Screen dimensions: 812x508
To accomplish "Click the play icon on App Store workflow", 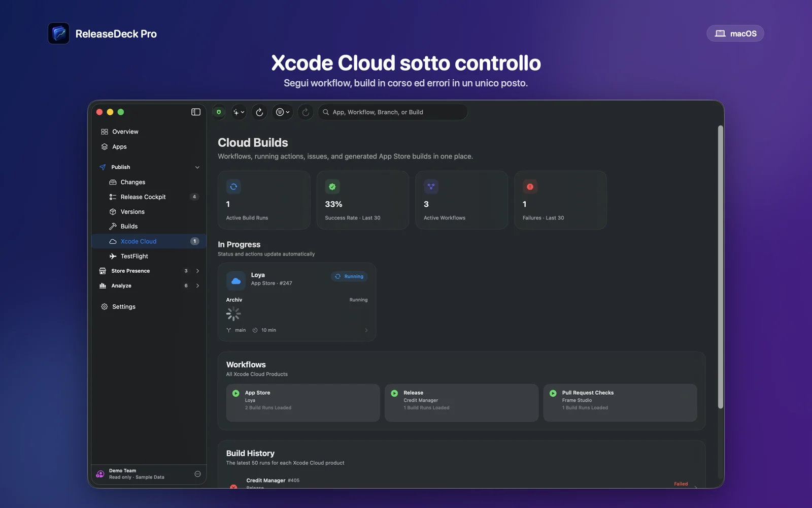I will (x=236, y=393).
